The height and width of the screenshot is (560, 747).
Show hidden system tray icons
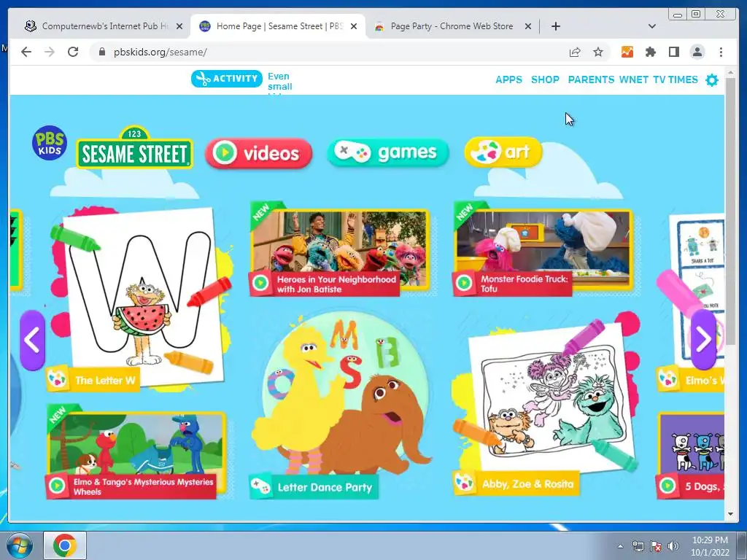click(620, 546)
